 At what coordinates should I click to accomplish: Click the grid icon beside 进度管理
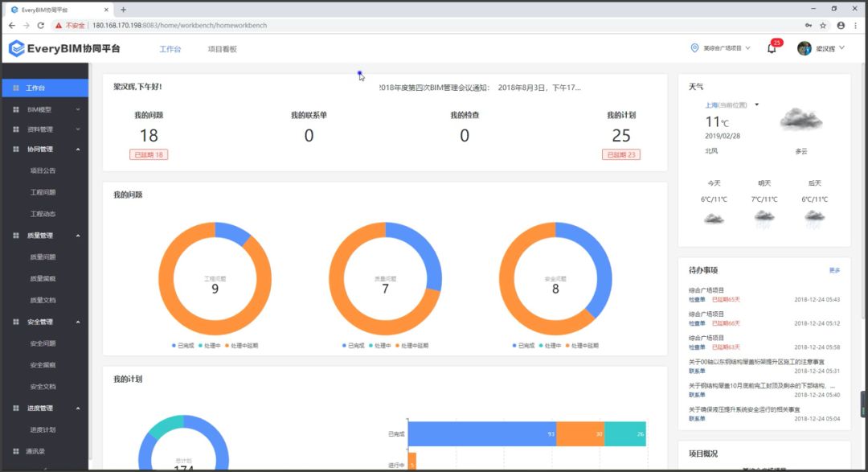pyautogui.click(x=16, y=408)
